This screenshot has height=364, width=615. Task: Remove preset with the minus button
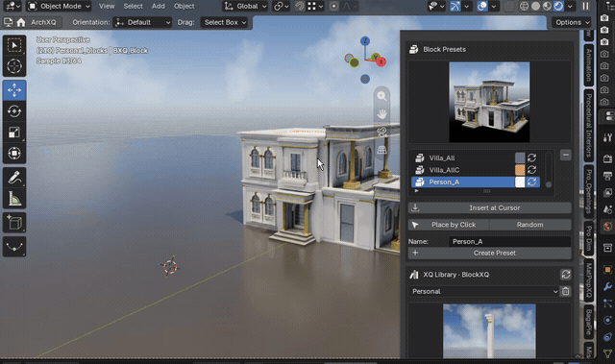[566, 156]
